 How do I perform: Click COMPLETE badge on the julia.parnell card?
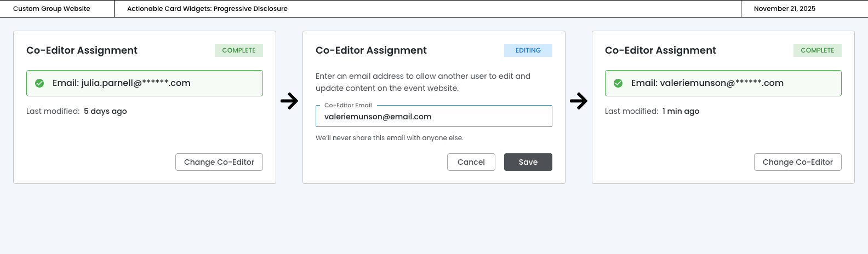(x=239, y=50)
